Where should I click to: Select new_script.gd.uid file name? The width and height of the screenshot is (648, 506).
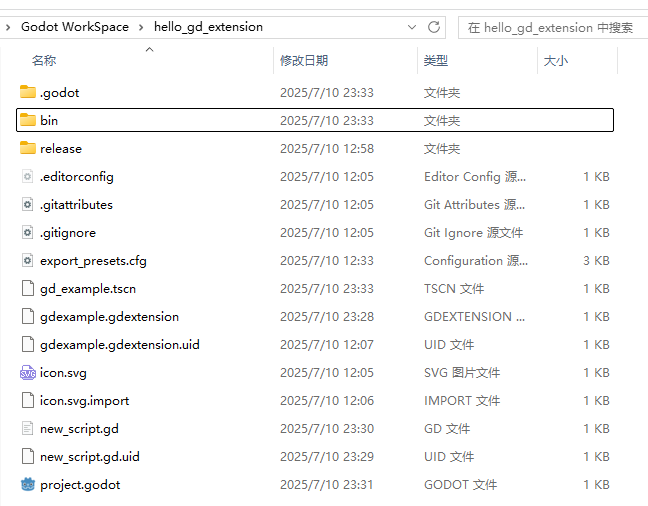(x=90, y=457)
